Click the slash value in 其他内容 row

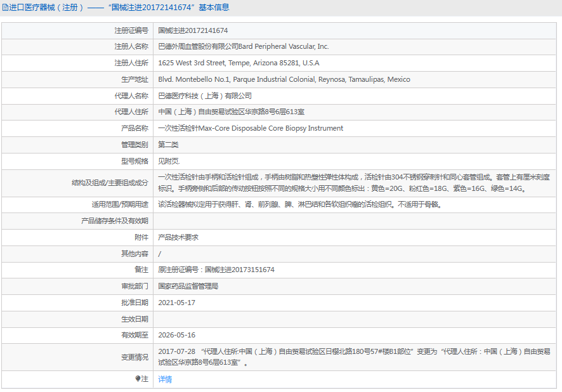(x=159, y=254)
